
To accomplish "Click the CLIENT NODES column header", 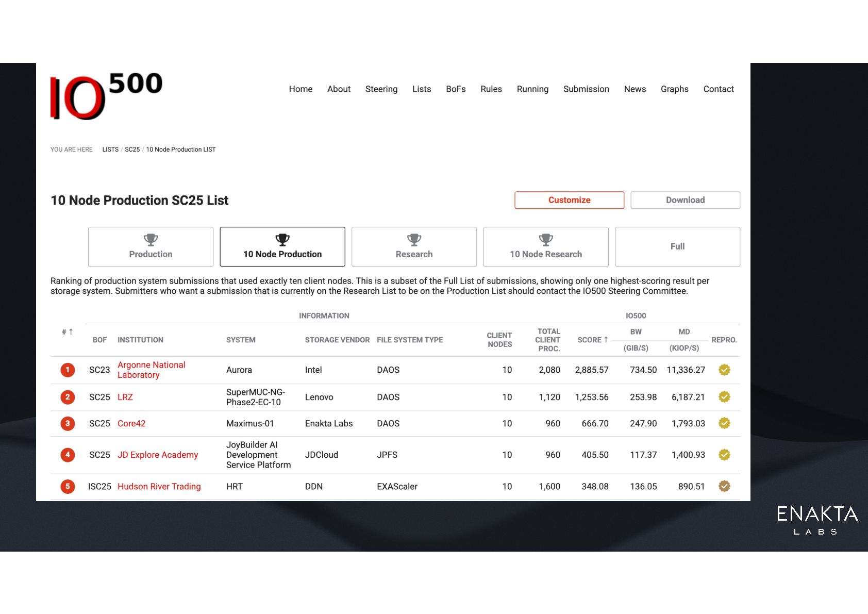I will pos(499,340).
